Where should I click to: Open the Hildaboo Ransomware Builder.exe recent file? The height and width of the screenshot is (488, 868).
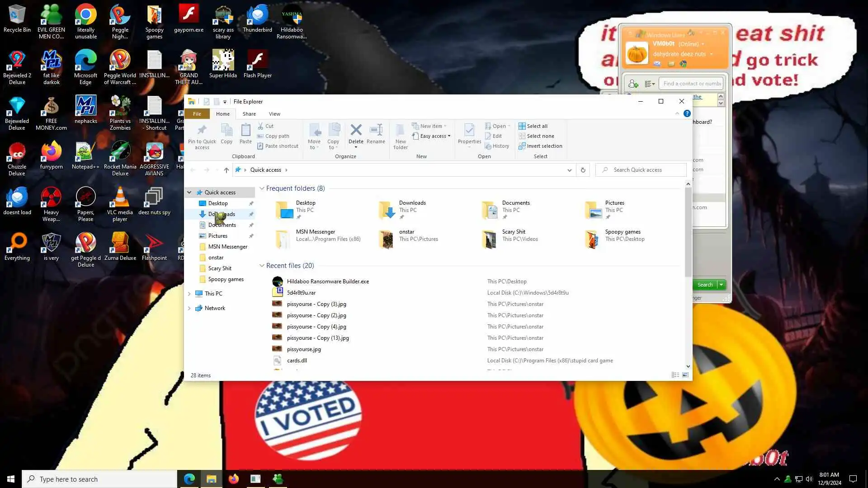pyautogui.click(x=328, y=282)
